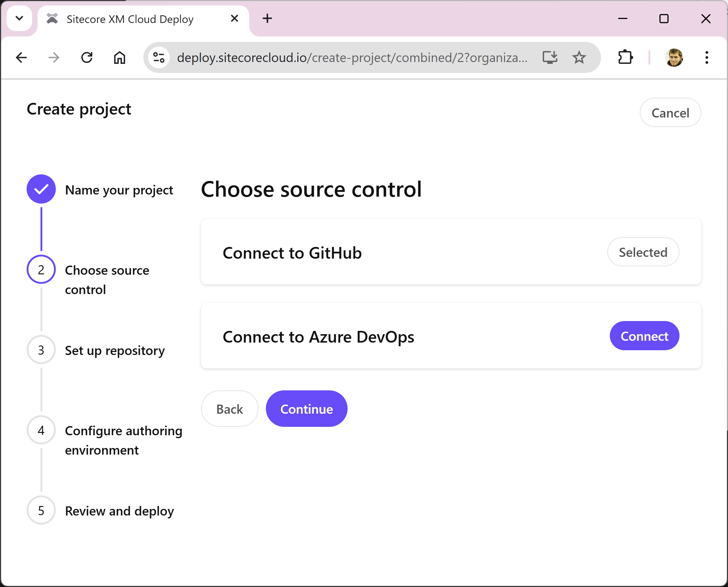This screenshot has height=587, width=728.
Task: Select the Connect to Azure DevOps option
Action: click(644, 336)
